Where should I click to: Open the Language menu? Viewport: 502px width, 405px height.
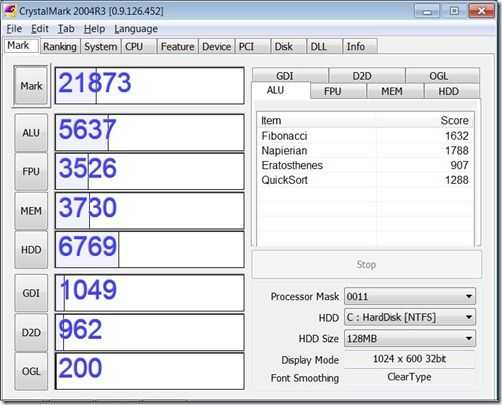(136, 29)
